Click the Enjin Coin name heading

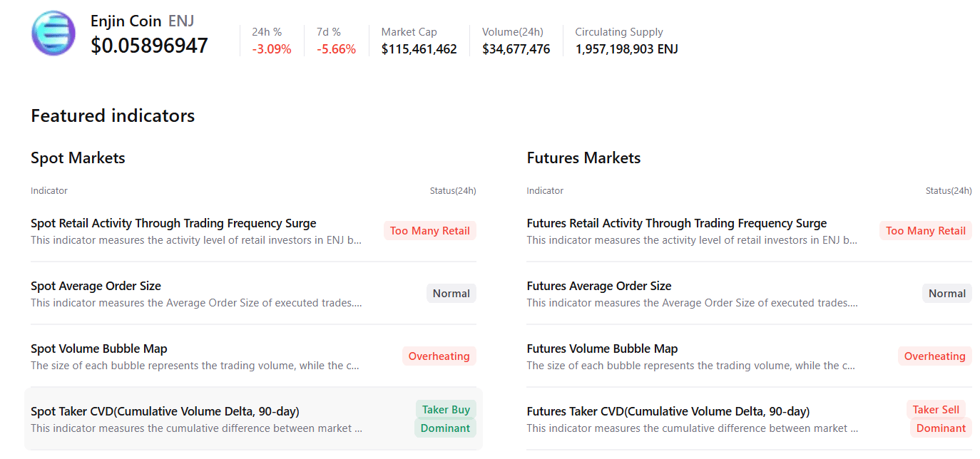pos(126,21)
